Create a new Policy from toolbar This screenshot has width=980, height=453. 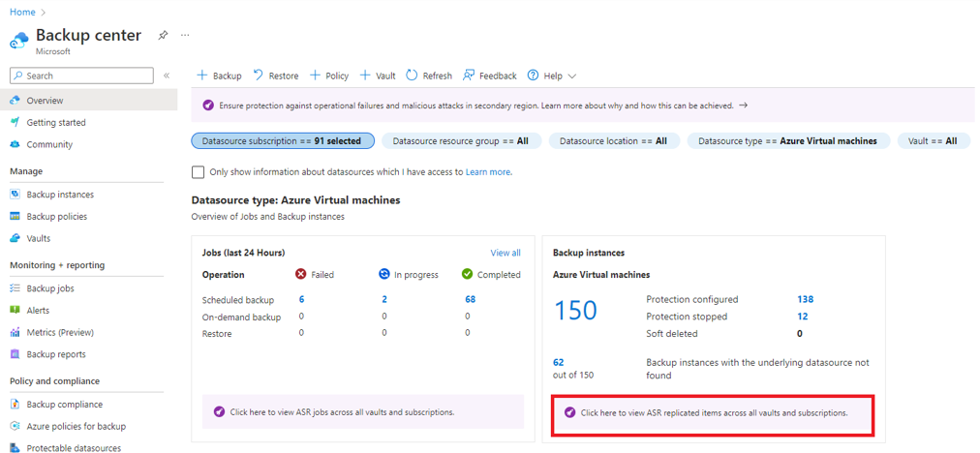coord(328,75)
